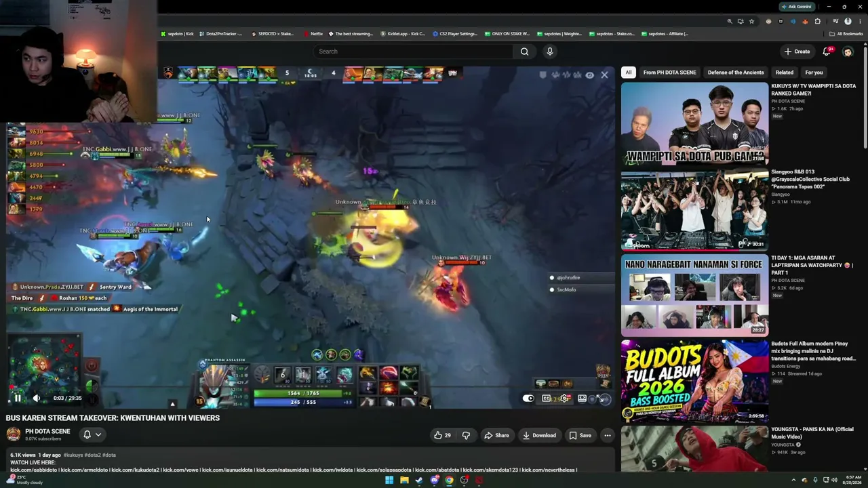
Task: Open the WAMPIPTI SA DOTA PUB GAME thumbnail
Action: (x=694, y=123)
